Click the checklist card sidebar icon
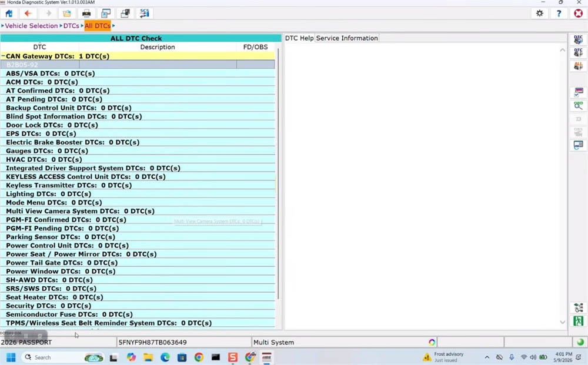This screenshot has height=365, width=588. [x=578, y=92]
